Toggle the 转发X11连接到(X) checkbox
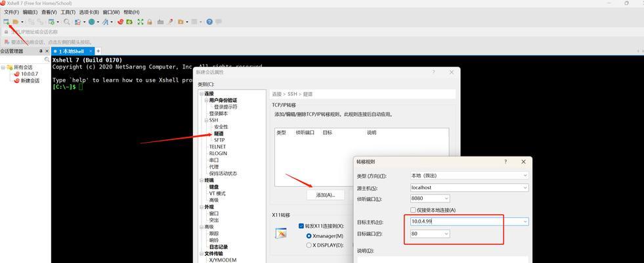Viewport: 644px width, 263px height. (x=301, y=226)
